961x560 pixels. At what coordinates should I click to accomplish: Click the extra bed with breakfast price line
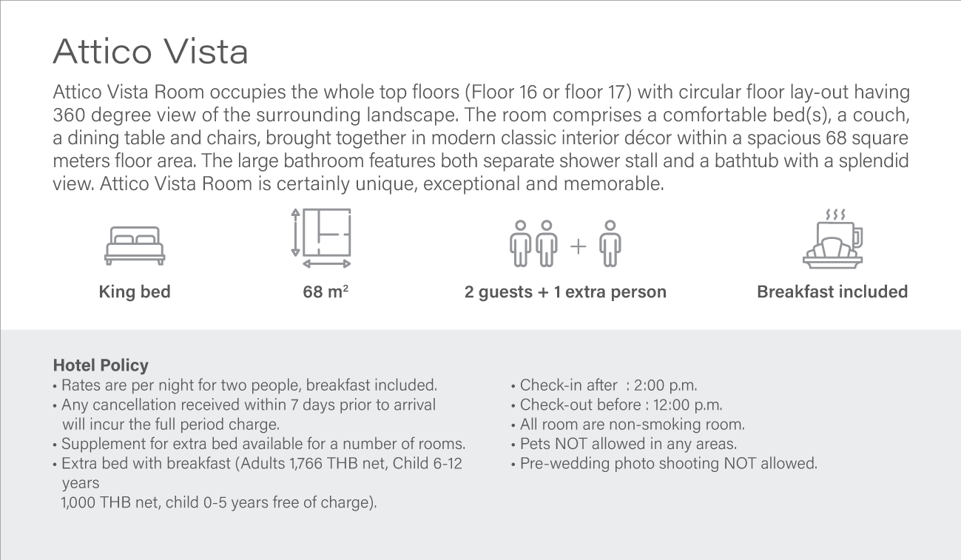tap(257, 483)
